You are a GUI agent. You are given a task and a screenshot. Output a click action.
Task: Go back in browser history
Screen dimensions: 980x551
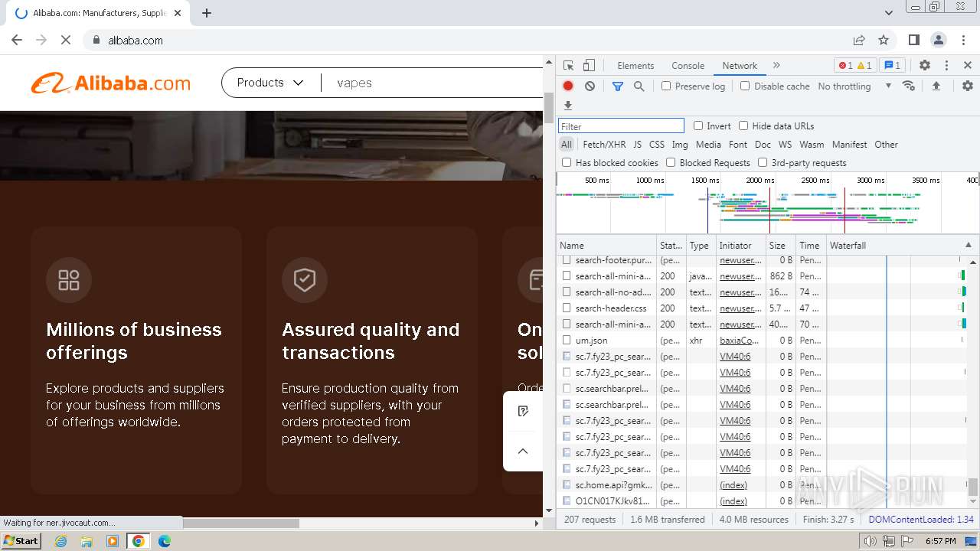pos(17,40)
